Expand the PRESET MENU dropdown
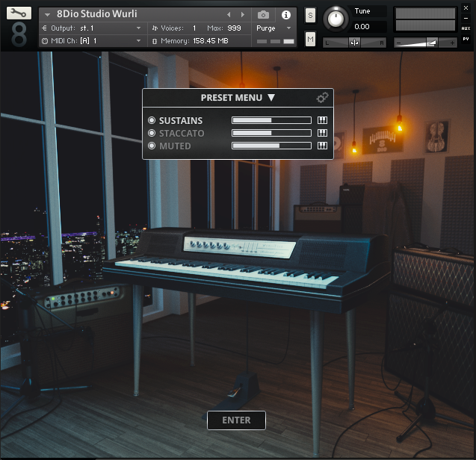Screen dimensions: 476x460 pos(238,97)
